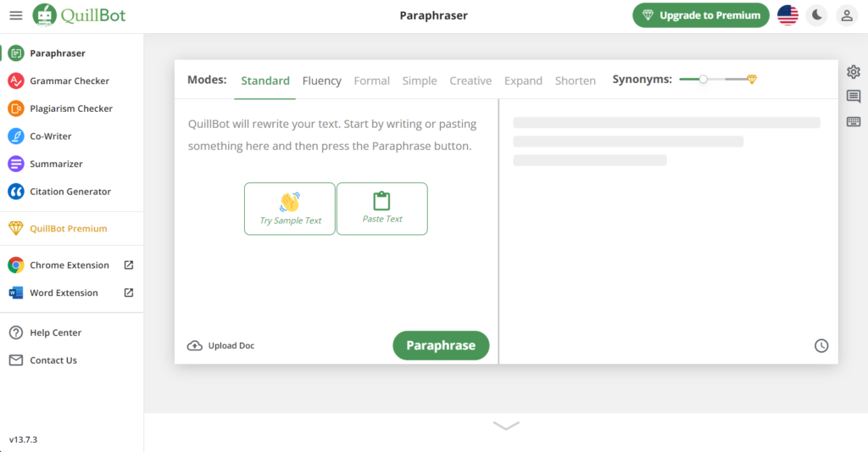The height and width of the screenshot is (452, 868).
Task: Open the user account profile icon
Action: pos(847,15)
